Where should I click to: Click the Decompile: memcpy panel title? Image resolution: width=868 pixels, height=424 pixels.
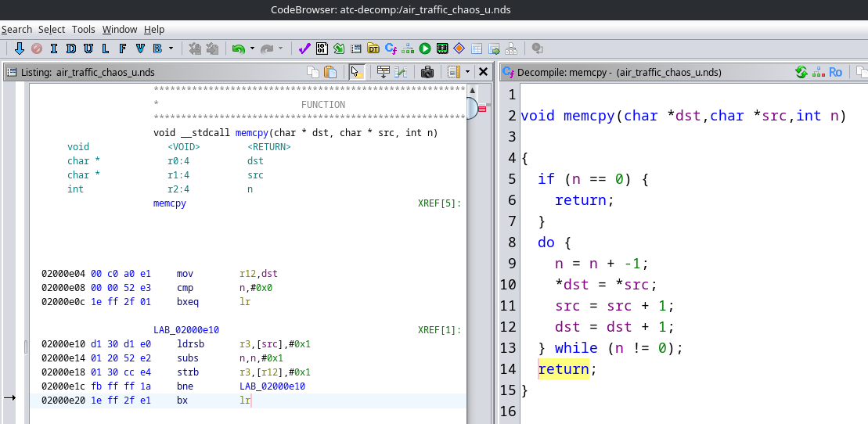[x=619, y=72]
